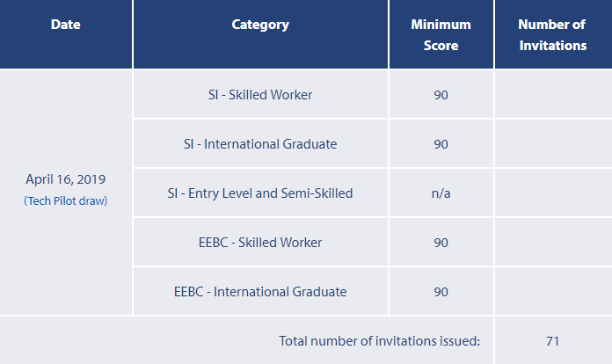The width and height of the screenshot is (612, 364).
Task: Click the SI - International Graduate cell
Action: (x=260, y=143)
